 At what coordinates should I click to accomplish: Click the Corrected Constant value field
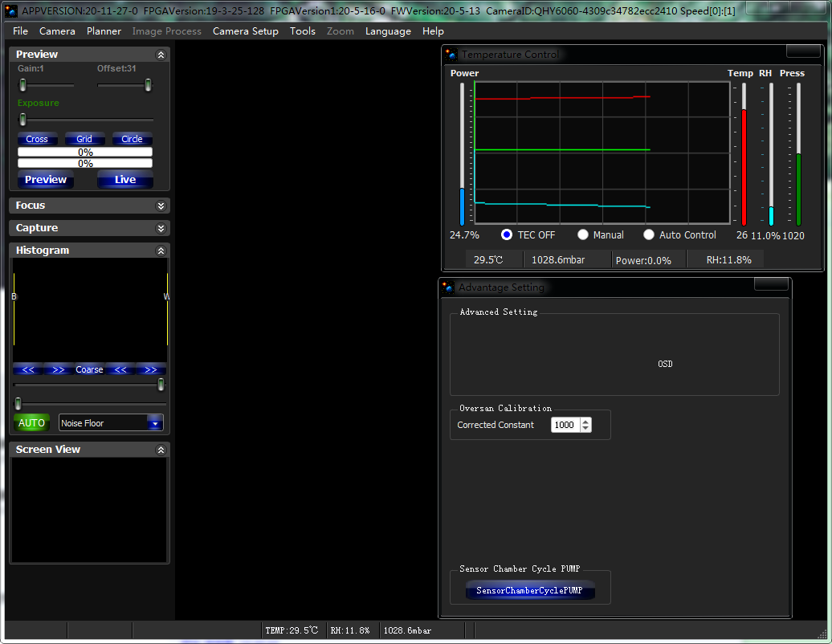565,425
